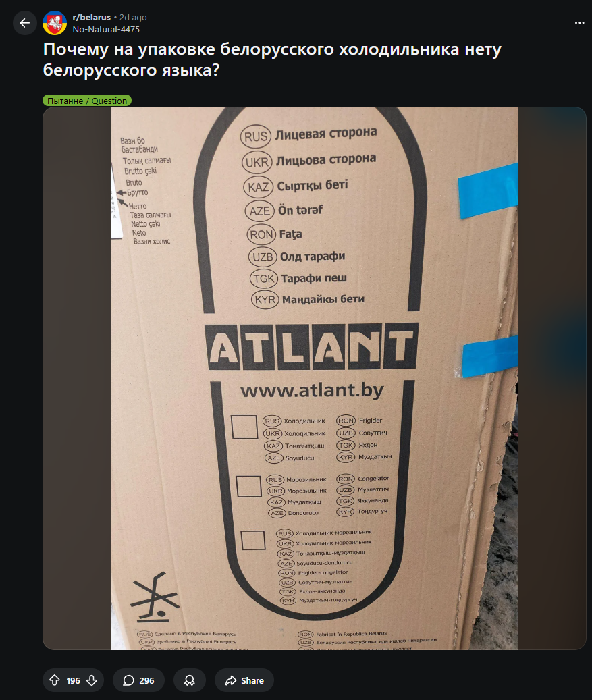Visit the r/belarus subreddit link
Image resolution: width=592 pixels, height=700 pixels.
point(92,17)
